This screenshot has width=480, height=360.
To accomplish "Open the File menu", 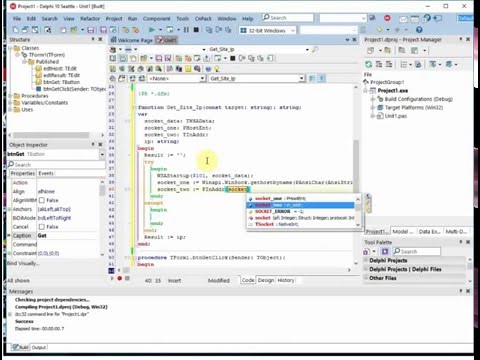I will pyautogui.click(x=17, y=19).
